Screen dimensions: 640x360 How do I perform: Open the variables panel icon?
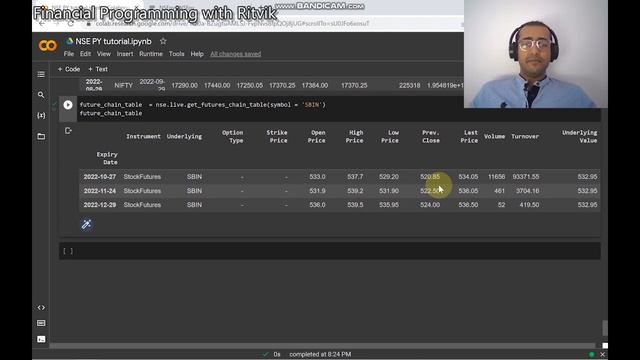click(41, 116)
